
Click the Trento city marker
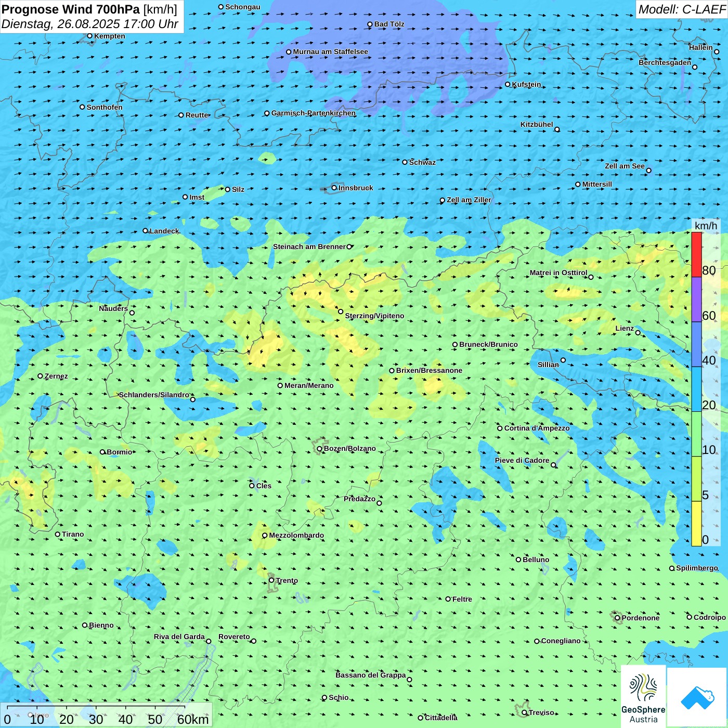point(271,580)
